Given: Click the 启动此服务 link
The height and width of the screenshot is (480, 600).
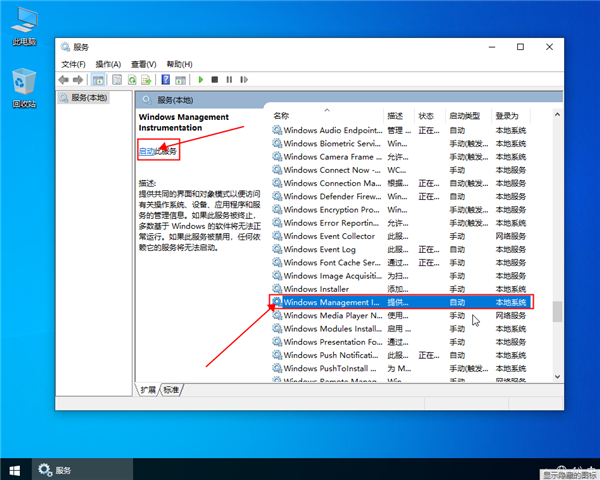Looking at the screenshot, I should coord(157,151).
